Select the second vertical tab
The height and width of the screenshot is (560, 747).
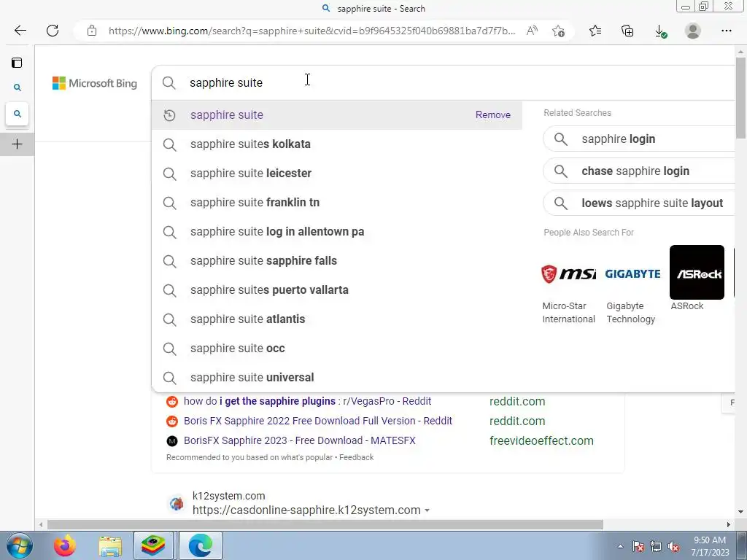click(x=18, y=114)
